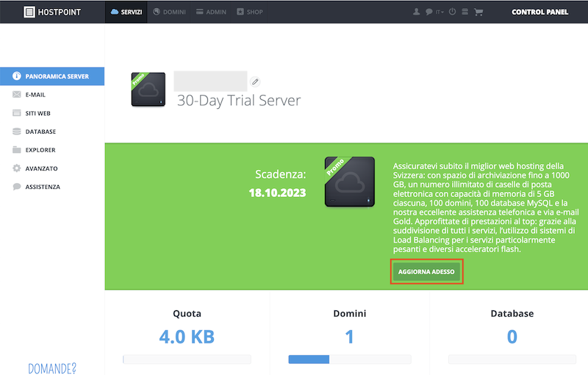Click the Domini usage progress bar

coord(350,360)
